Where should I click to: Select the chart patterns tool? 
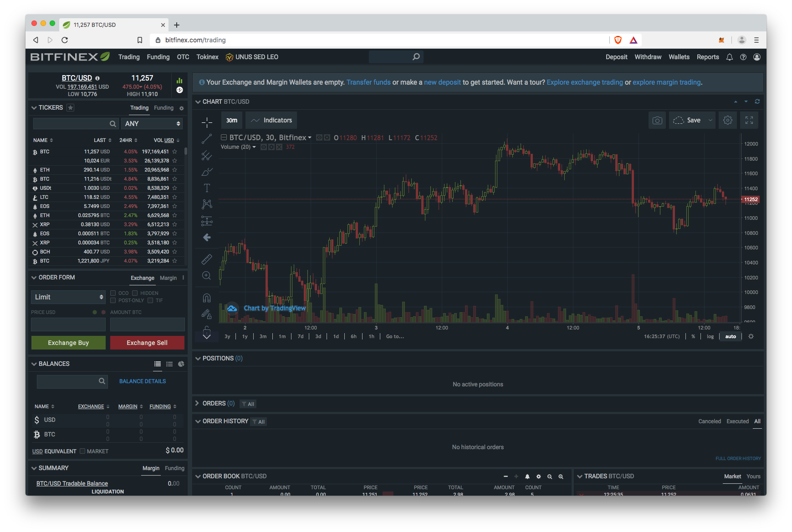207,204
